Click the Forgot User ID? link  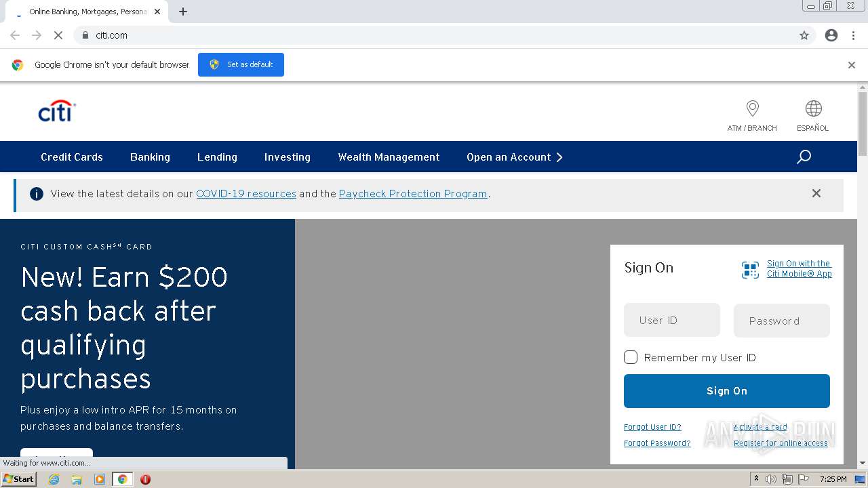point(652,427)
